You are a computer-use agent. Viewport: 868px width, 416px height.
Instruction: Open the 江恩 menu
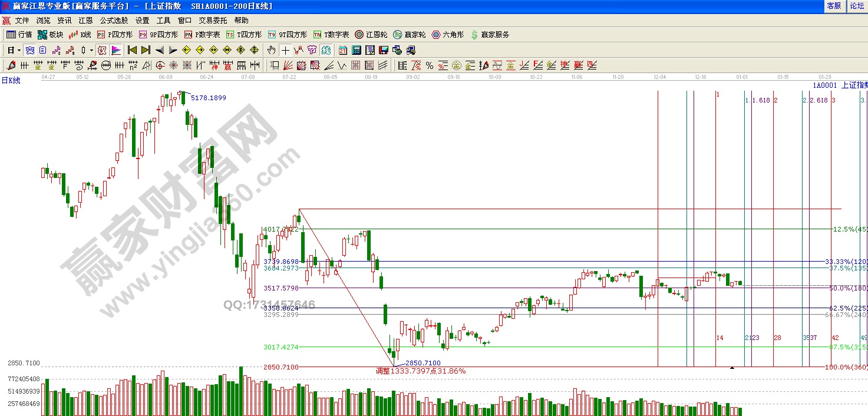[85, 20]
